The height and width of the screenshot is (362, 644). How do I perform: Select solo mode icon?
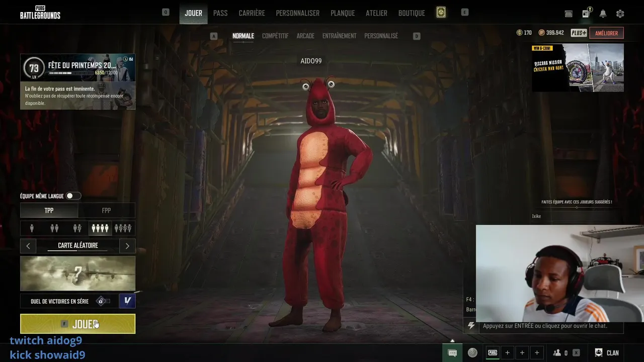[32, 228]
